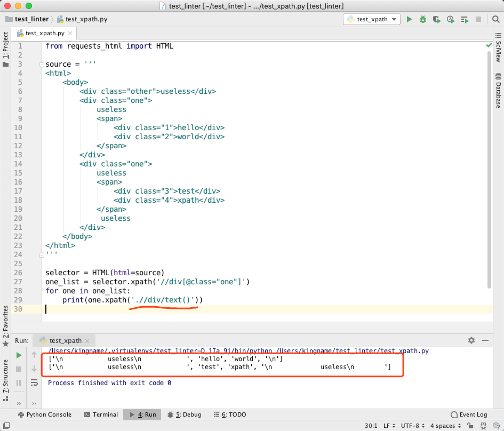The width and height of the screenshot is (504, 431).
Task: Open Search Everywhere with the magnifier icon
Action: (495, 19)
